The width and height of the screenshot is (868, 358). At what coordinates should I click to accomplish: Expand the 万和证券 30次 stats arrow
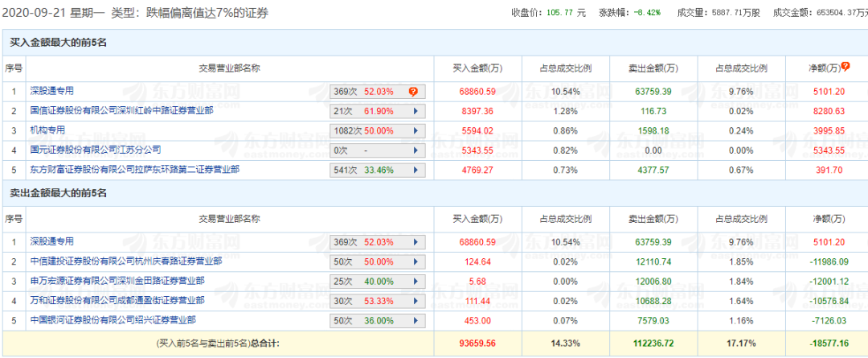[416, 301]
